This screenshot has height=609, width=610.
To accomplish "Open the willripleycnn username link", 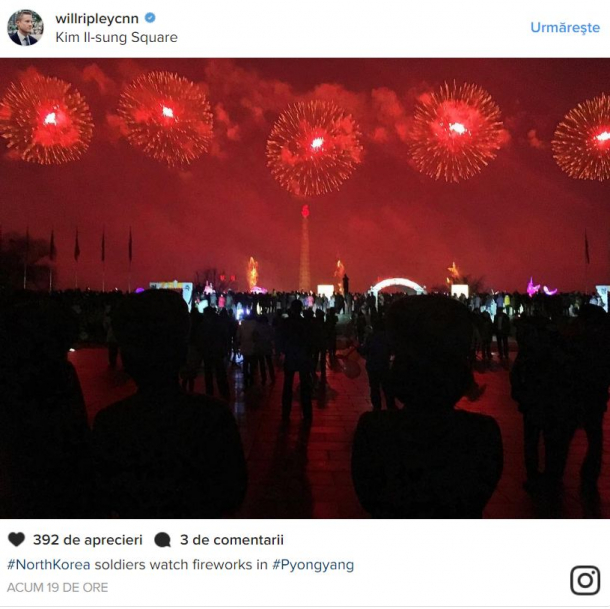I will [98, 18].
